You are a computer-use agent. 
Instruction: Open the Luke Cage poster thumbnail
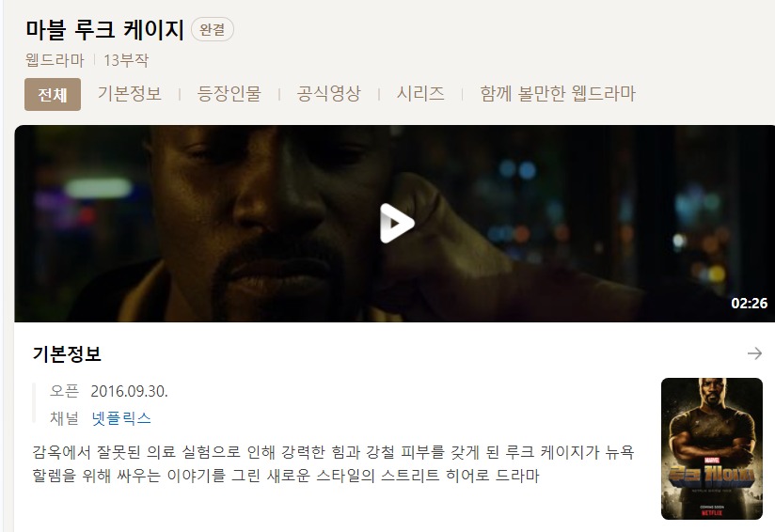point(712,448)
